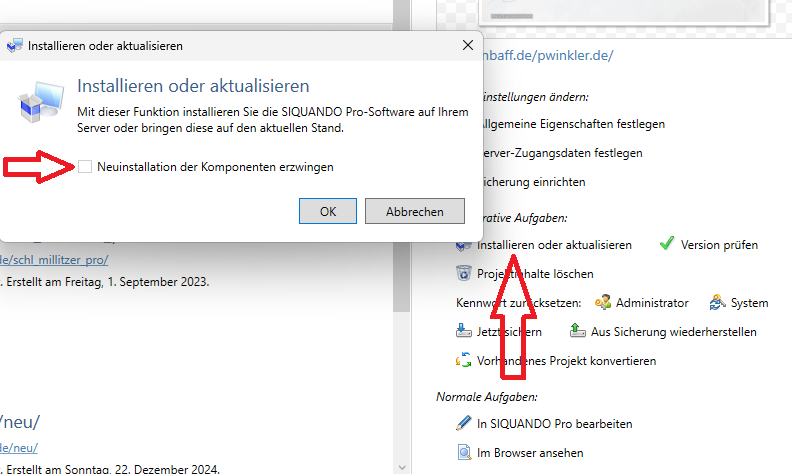792x474 pixels.
Task: Click the icon beside 'Installieren oder aktualisieren' task
Action: pyautogui.click(x=463, y=246)
